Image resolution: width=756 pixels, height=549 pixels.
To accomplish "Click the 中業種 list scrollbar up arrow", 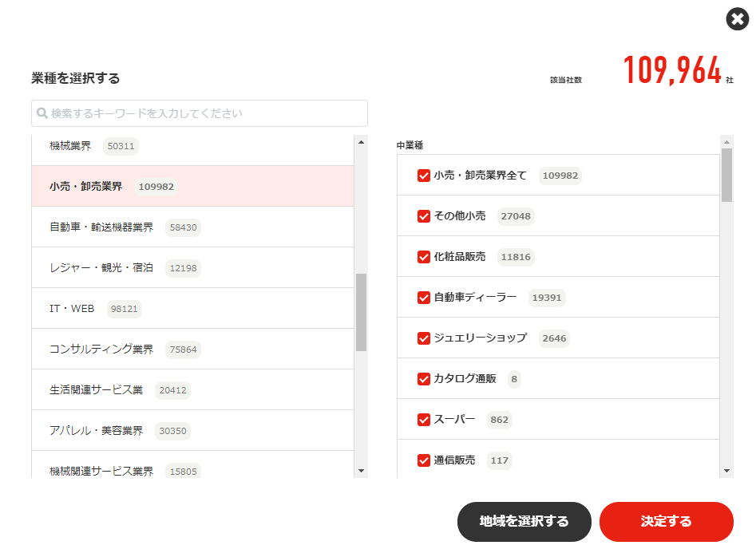I will coord(727,142).
